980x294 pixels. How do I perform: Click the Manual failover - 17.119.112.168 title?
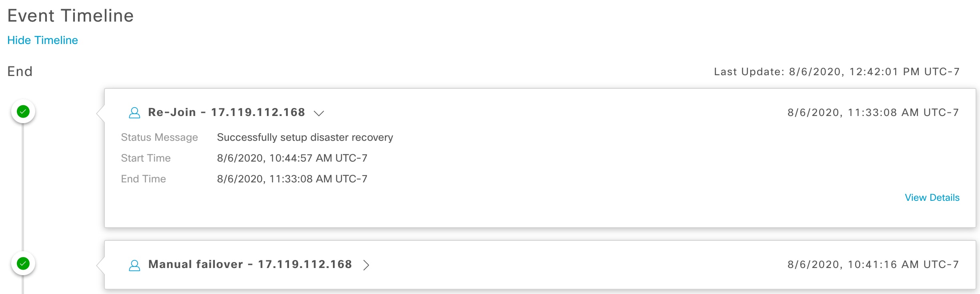point(250,264)
